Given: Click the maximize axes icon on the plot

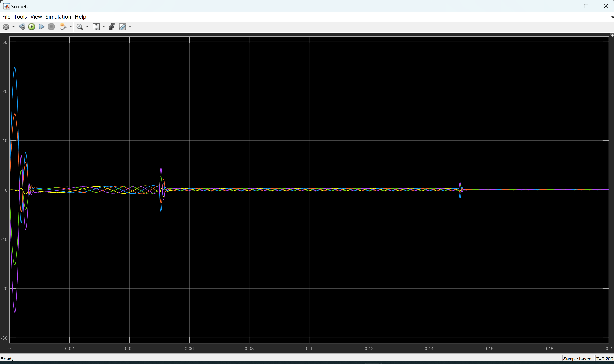Looking at the screenshot, I should 612,36.
